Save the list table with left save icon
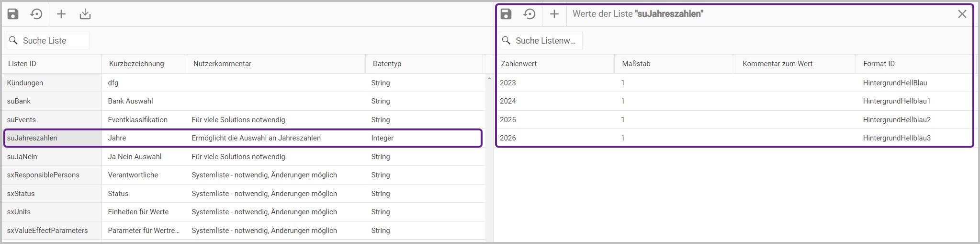 click(13, 14)
